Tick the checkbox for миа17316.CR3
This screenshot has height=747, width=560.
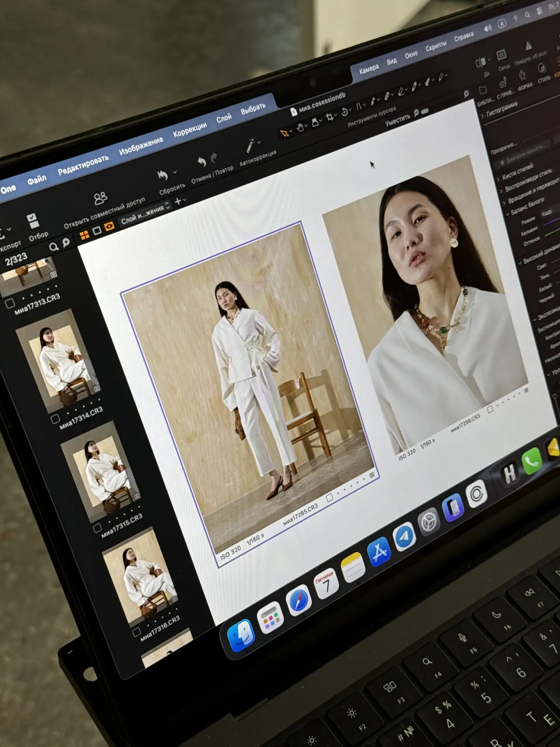click(x=136, y=632)
